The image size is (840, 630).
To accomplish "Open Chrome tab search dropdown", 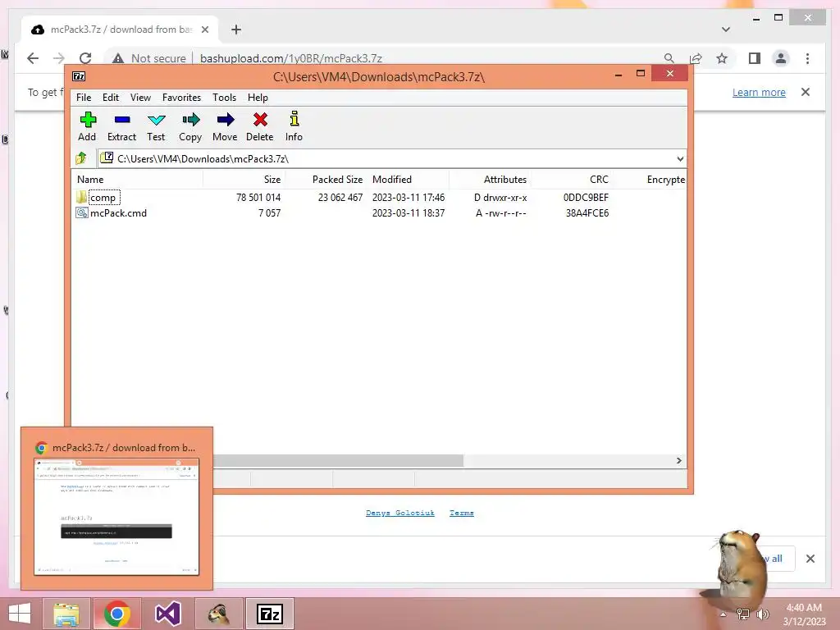I will click(725, 30).
